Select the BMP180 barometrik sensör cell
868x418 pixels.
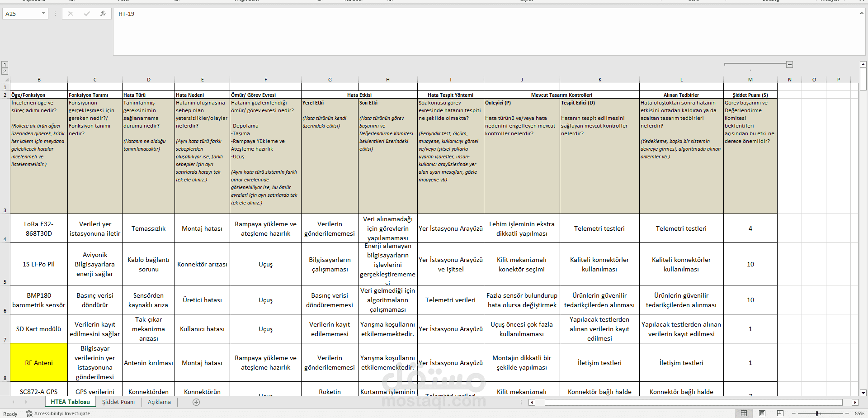(x=39, y=300)
